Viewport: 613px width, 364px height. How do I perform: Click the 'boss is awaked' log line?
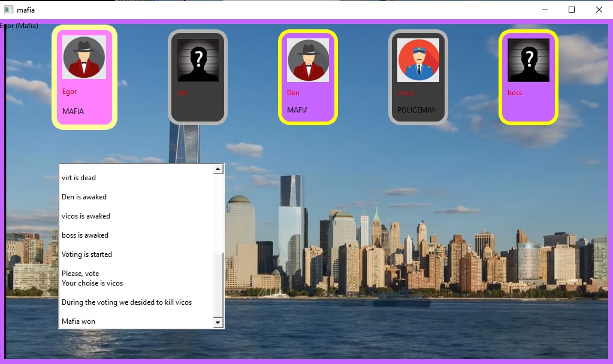tap(85, 235)
